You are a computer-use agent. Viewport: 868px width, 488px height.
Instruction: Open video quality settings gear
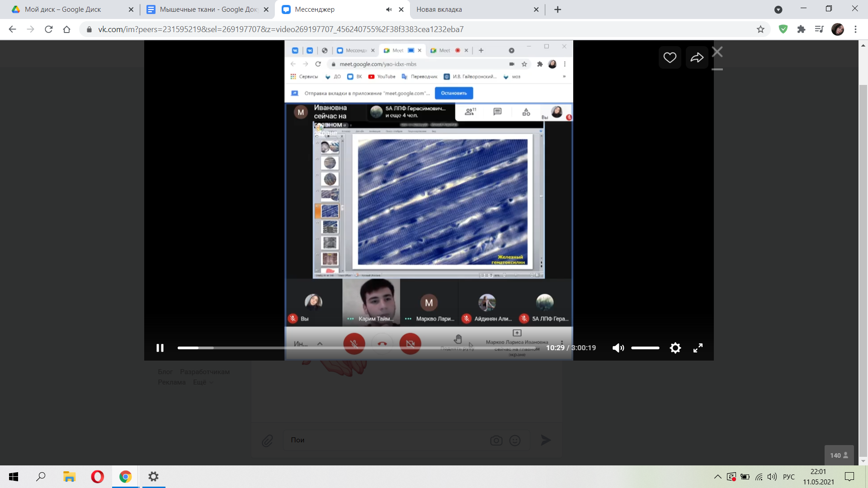[x=675, y=348]
